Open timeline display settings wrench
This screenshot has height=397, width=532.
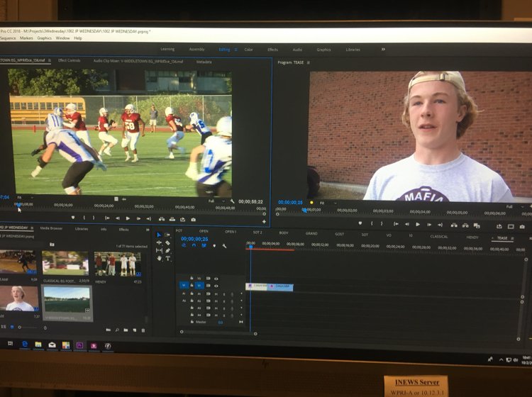tap(224, 246)
